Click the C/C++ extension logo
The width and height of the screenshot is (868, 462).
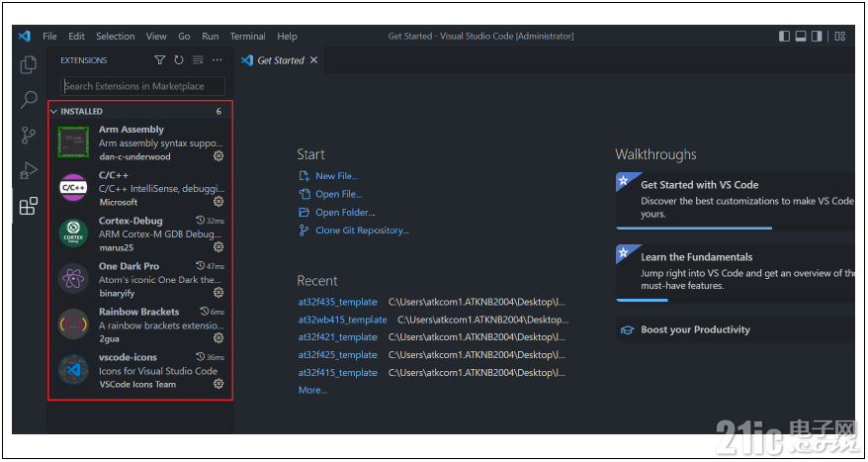click(73, 188)
